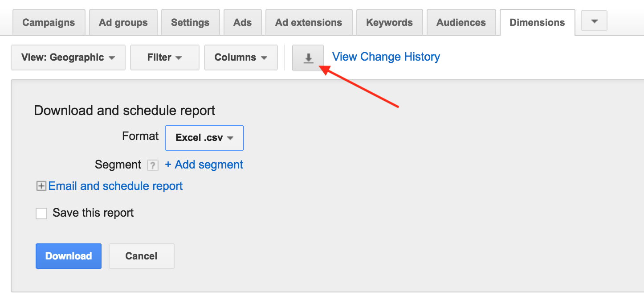This screenshot has height=296, width=644.
Task: Click the blue Download button
Action: click(x=69, y=256)
